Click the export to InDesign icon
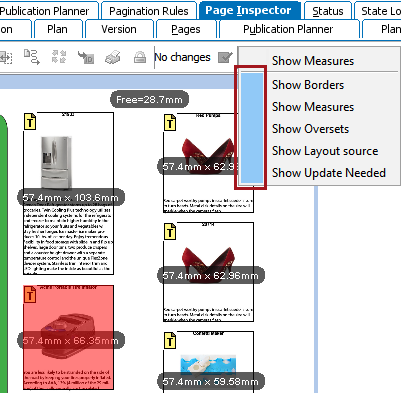 pos(86,57)
